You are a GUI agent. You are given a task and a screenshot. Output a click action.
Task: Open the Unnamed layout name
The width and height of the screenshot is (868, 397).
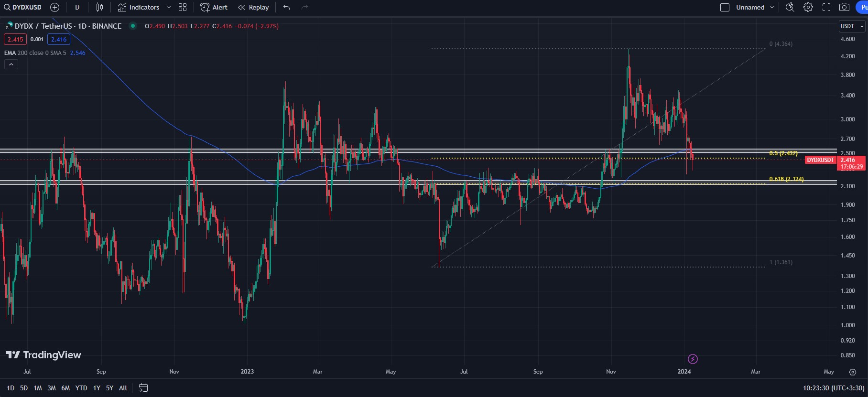[750, 7]
